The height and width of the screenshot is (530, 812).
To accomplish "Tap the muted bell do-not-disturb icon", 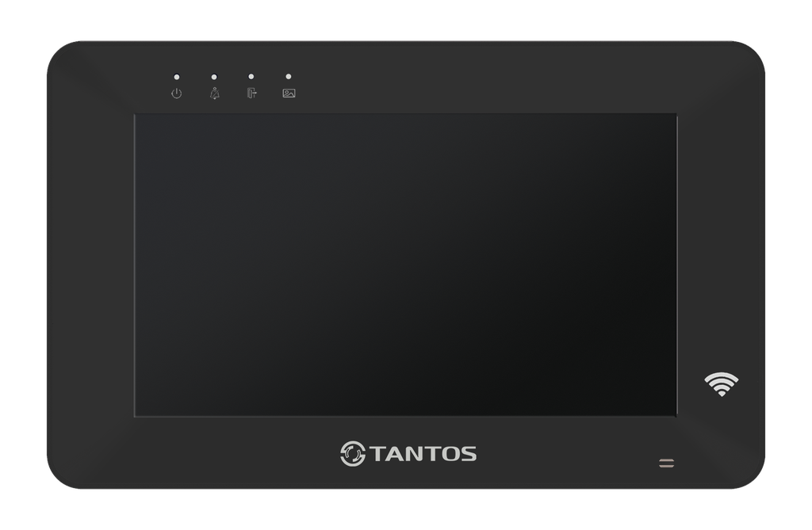I will tap(214, 93).
